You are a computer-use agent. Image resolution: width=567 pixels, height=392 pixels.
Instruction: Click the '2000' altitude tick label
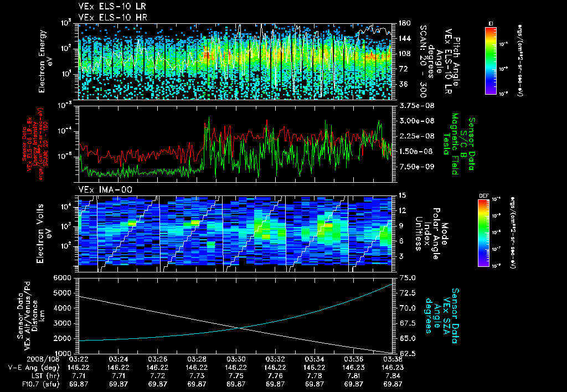click(62, 338)
